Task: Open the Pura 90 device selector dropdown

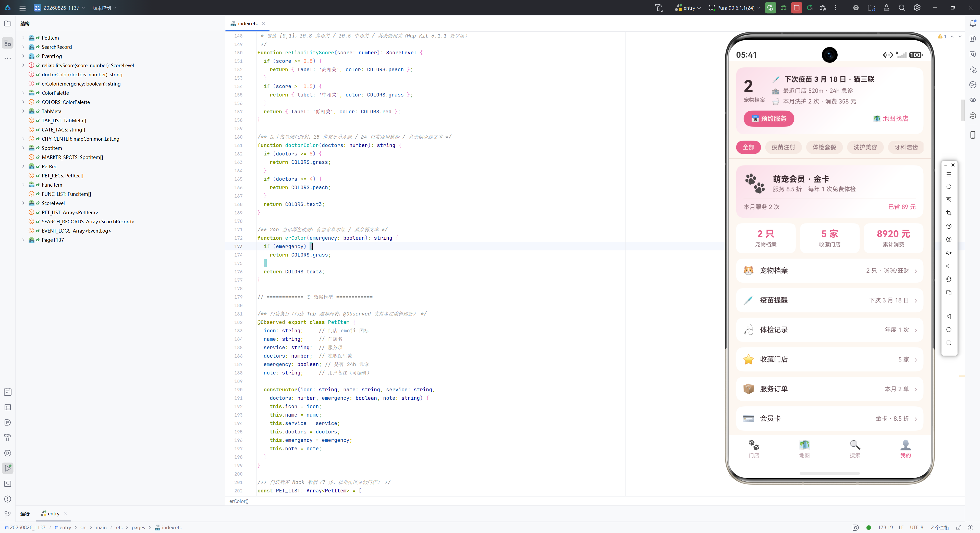Action: click(x=735, y=8)
